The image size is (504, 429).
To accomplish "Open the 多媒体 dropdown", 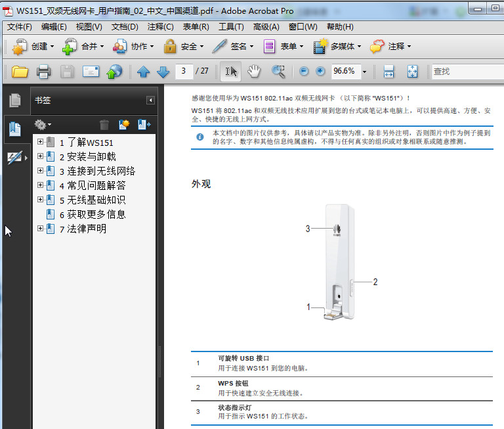I will tap(337, 47).
